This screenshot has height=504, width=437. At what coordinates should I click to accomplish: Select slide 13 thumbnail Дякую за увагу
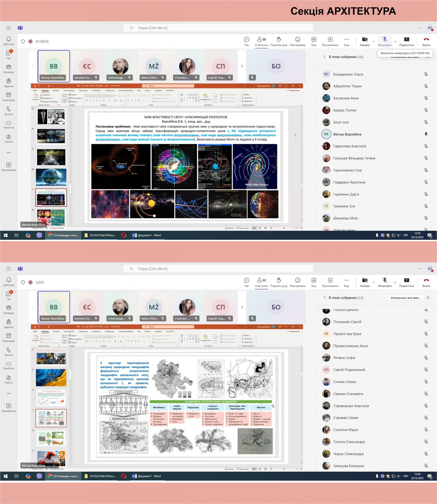pyautogui.click(x=51, y=378)
